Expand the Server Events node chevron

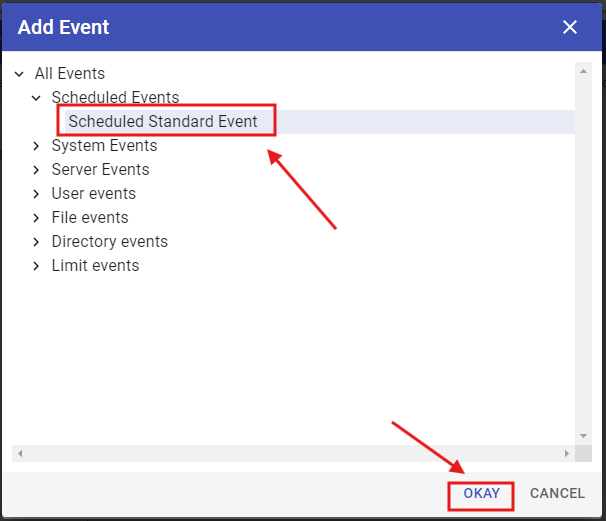(37, 170)
